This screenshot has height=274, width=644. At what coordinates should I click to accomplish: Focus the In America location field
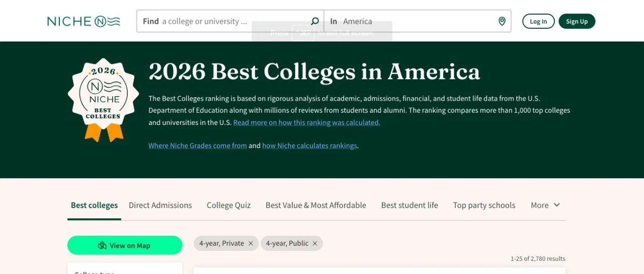(418, 21)
